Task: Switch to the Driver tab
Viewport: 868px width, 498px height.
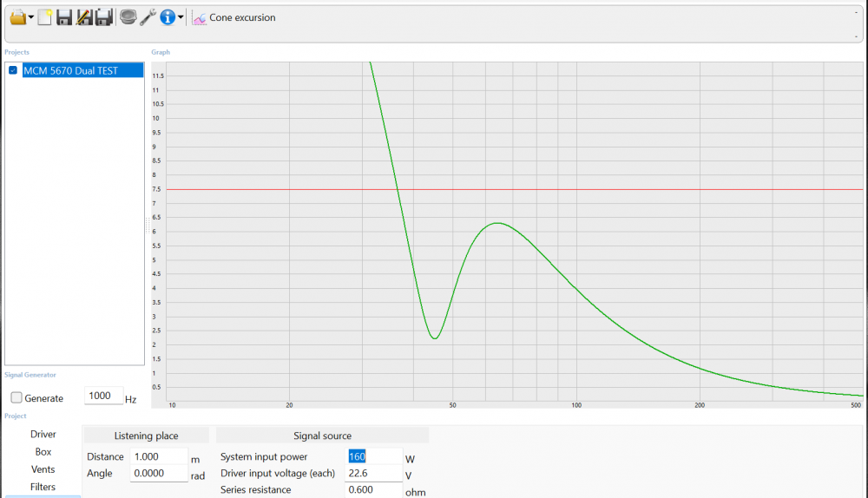Action: [43, 434]
